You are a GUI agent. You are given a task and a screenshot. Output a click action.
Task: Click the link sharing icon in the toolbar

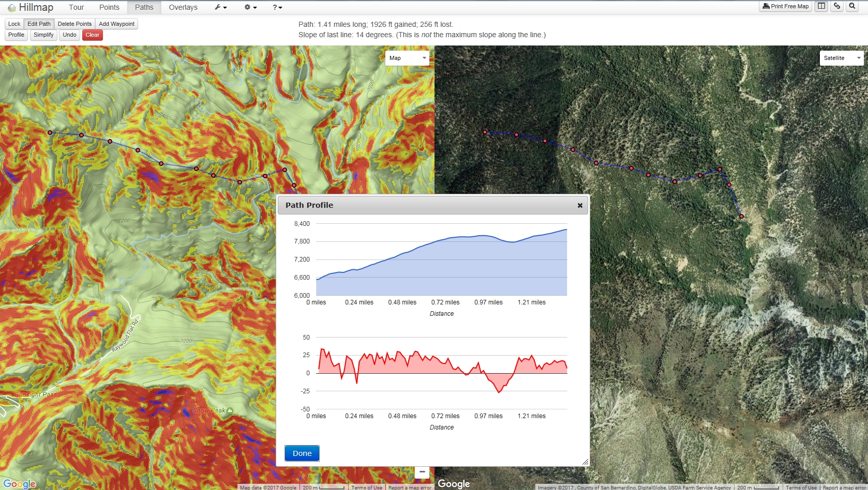point(836,6)
